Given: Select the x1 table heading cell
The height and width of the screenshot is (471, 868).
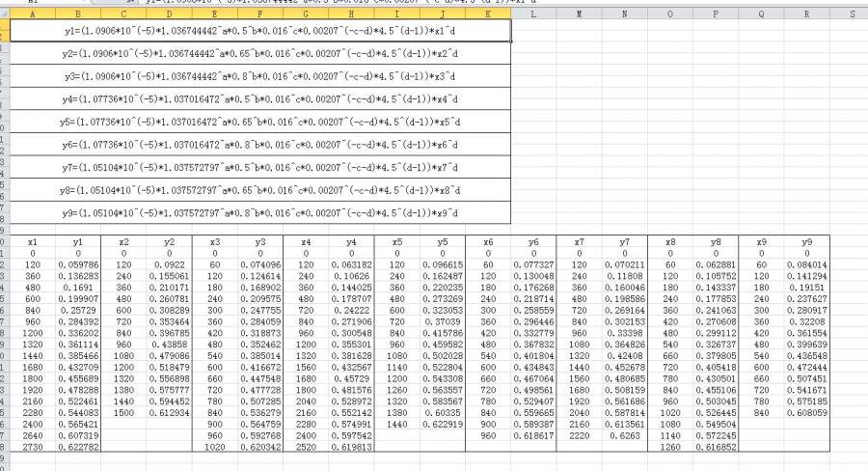Looking at the screenshot, I should [33, 242].
